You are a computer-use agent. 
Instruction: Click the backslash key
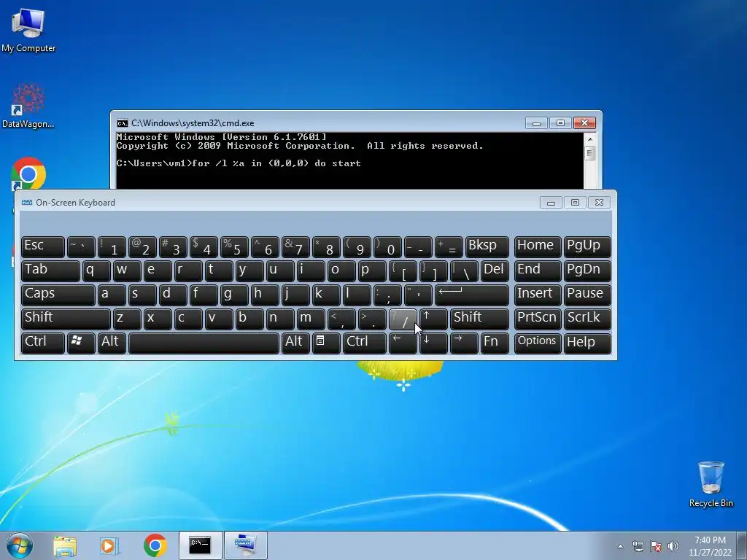(464, 271)
